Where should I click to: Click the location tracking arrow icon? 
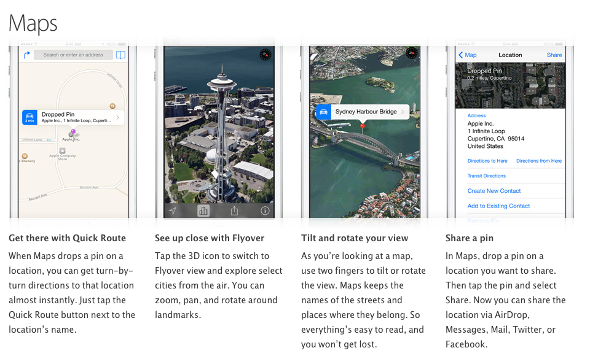coord(173,211)
